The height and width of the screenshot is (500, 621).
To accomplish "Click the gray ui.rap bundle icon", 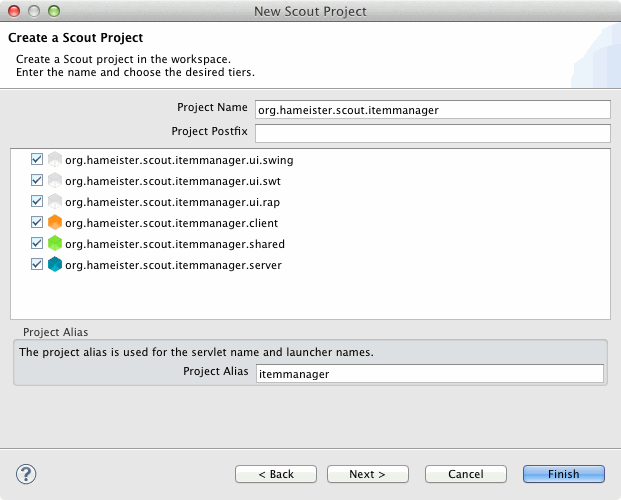I will tap(55, 201).
